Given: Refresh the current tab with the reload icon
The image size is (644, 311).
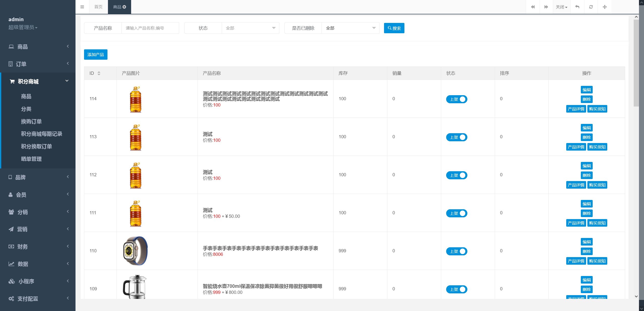Looking at the screenshot, I should 591,7.
